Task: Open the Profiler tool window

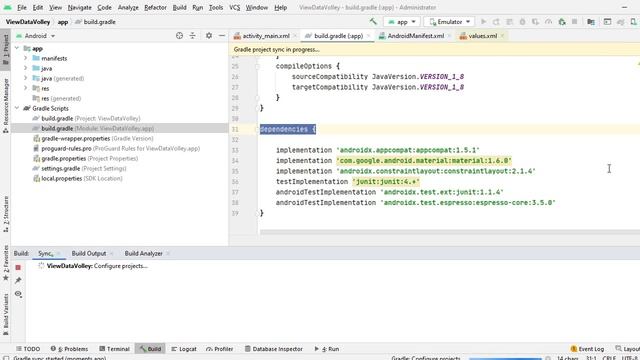Action: 220,349
